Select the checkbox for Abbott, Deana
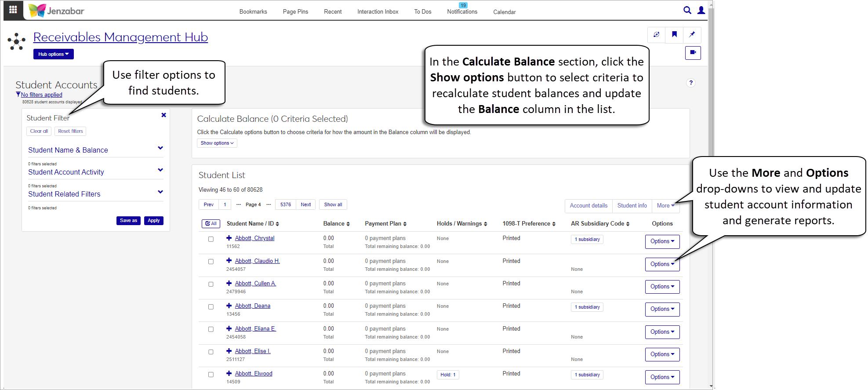Viewport: 868px width, 390px height. pyautogui.click(x=211, y=307)
